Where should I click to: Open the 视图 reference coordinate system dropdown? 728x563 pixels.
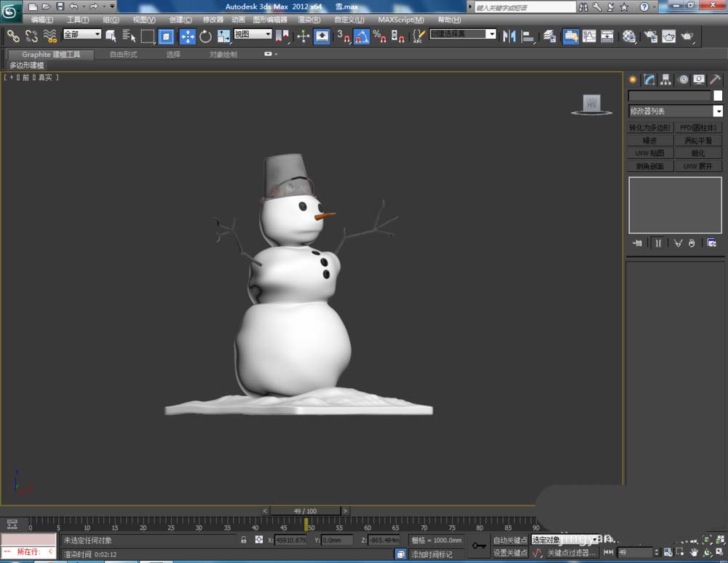click(253, 34)
